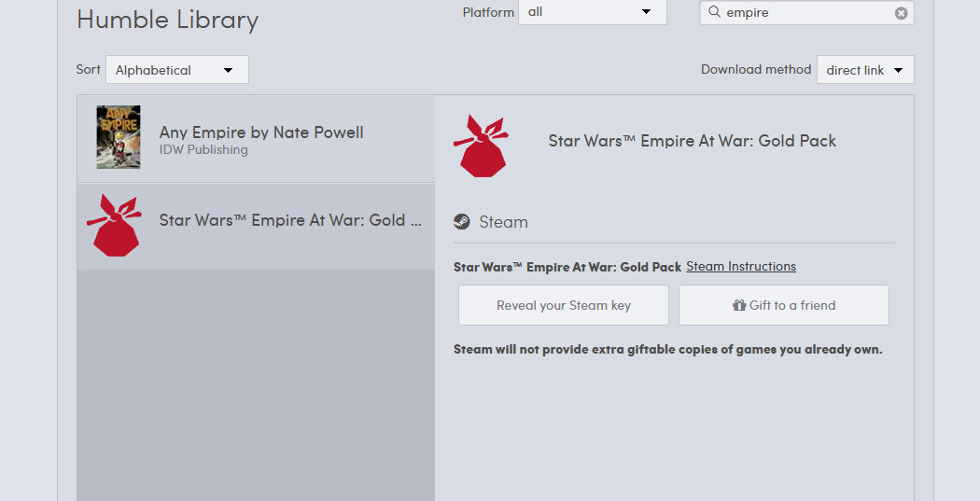The width and height of the screenshot is (980, 501).
Task: Open the Sort dropdown showing Alphabetical
Action: pyautogui.click(x=177, y=69)
